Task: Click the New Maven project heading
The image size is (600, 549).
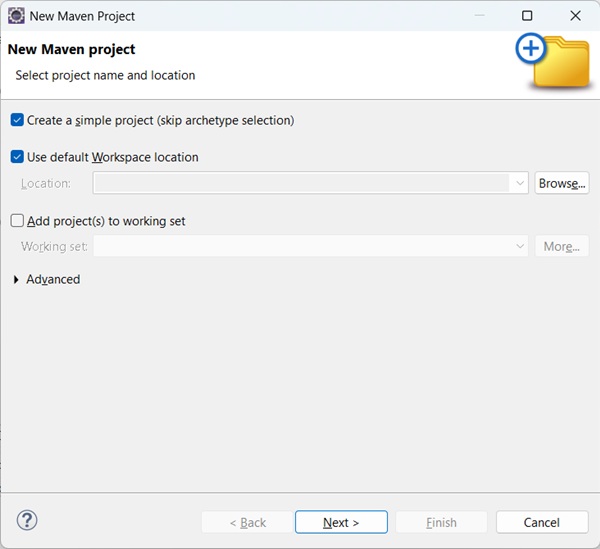Action: [x=71, y=49]
